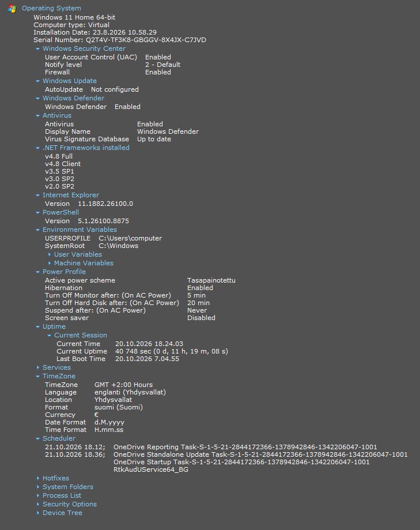Open the Operating System heading link

[51, 8]
